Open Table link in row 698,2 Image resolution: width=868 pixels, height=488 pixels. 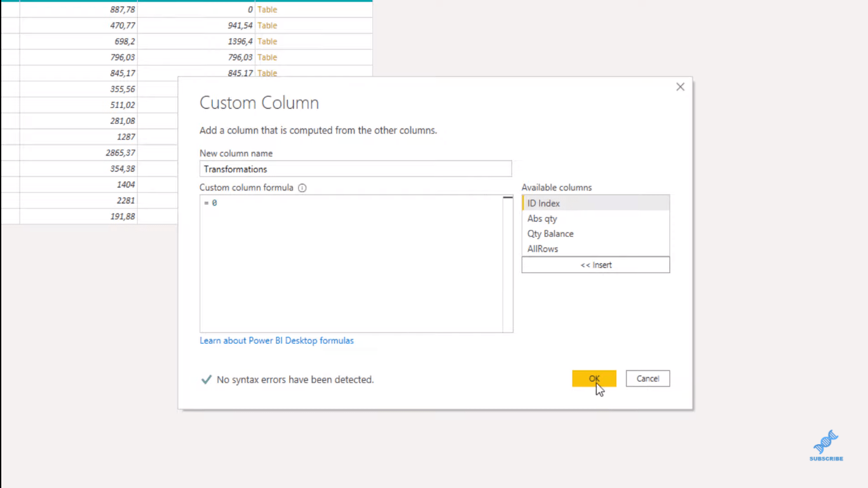pos(267,41)
